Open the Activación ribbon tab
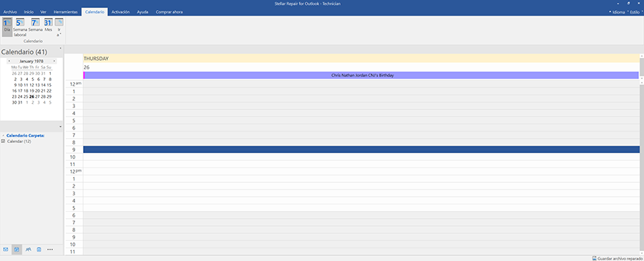Screen dimensions: 644x261 120,12
